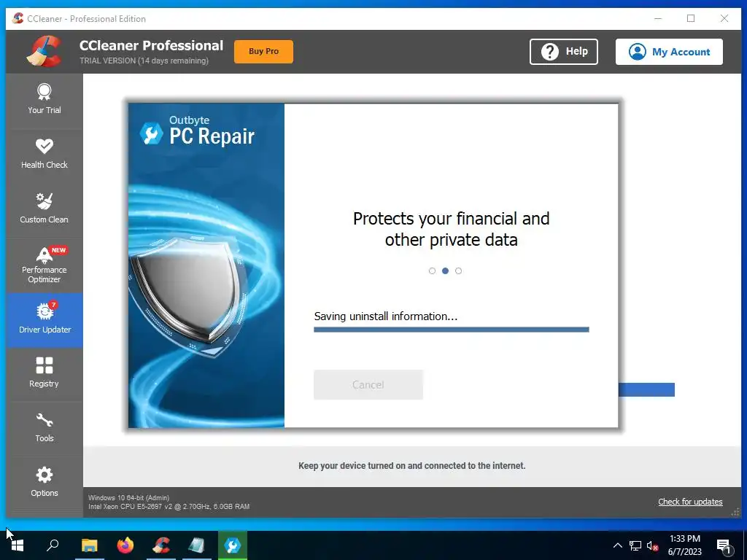This screenshot has height=560, width=747.
Task: Click the CCleaner logo in header
Action: pos(44,52)
